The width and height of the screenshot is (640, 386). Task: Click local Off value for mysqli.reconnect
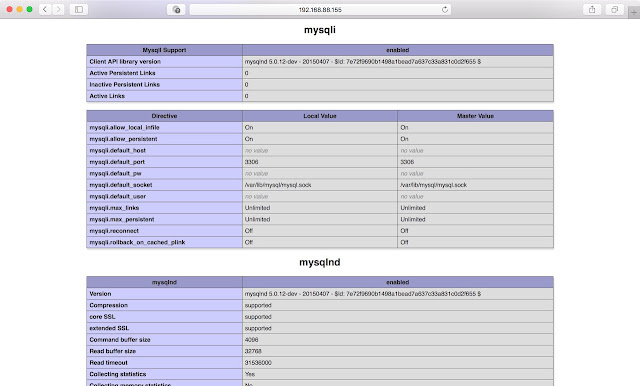point(249,231)
